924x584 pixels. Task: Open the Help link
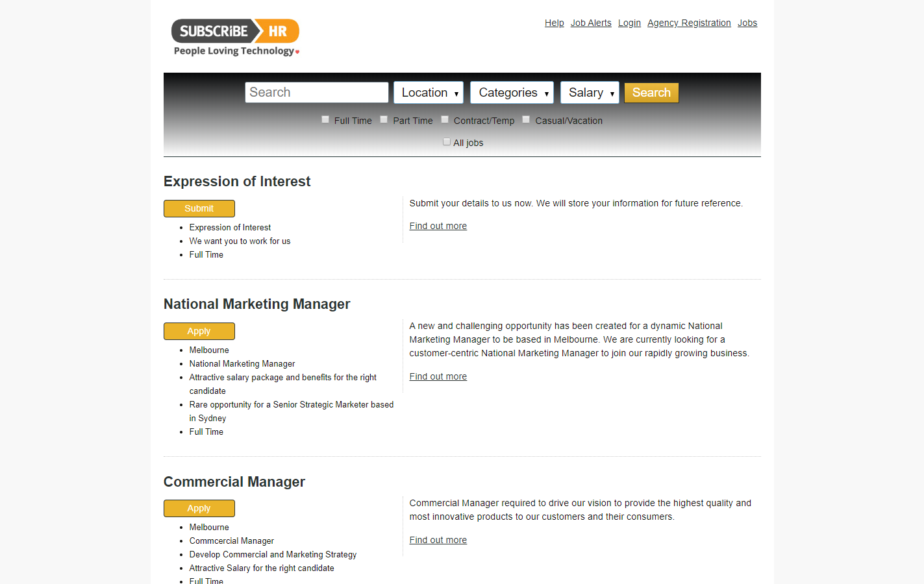tap(554, 23)
